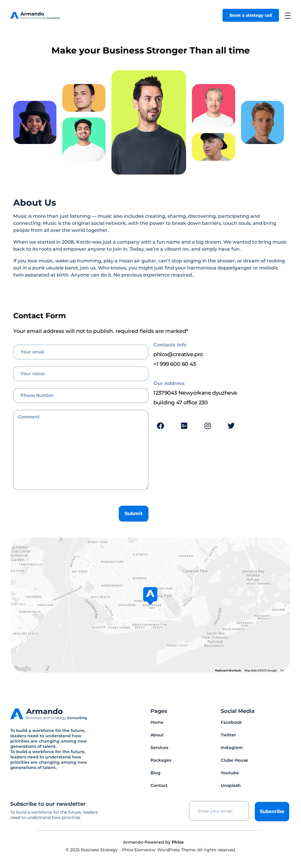Click Book a strategy call button
Viewport: 301px width, 868px height.
pyautogui.click(x=250, y=16)
